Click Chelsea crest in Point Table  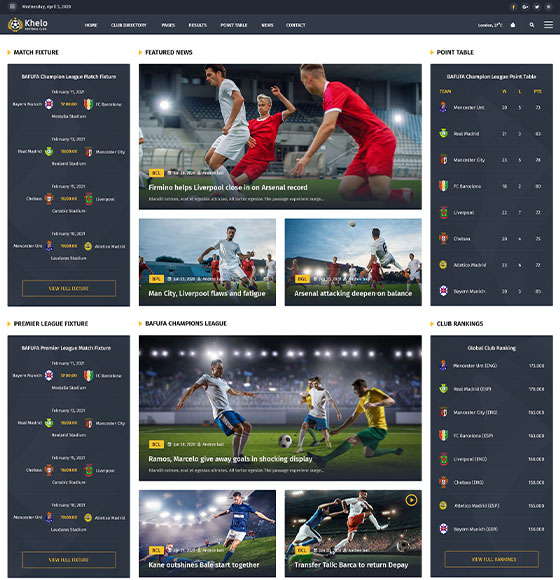tap(443, 239)
